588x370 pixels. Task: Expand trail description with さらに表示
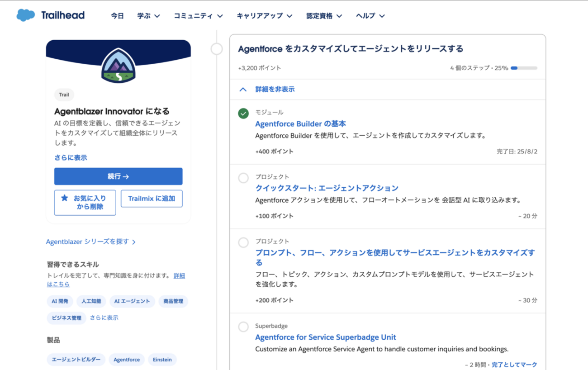[71, 158]
